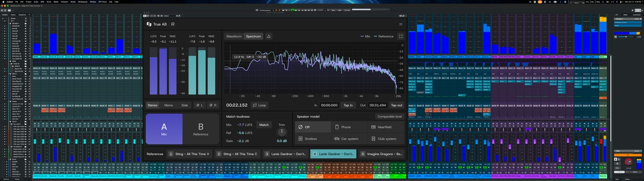Toggle Loop playback
The image size is (644, 181).
click(259, 105)
